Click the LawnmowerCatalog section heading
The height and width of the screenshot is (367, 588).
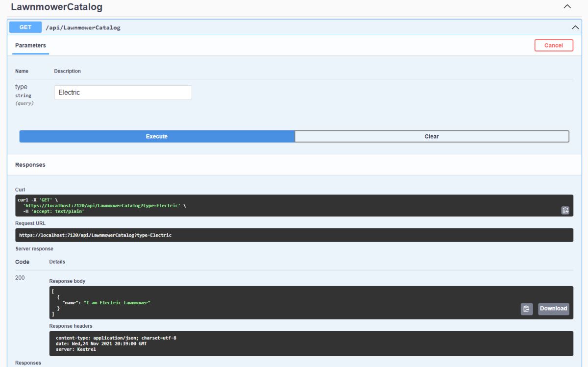56,7
